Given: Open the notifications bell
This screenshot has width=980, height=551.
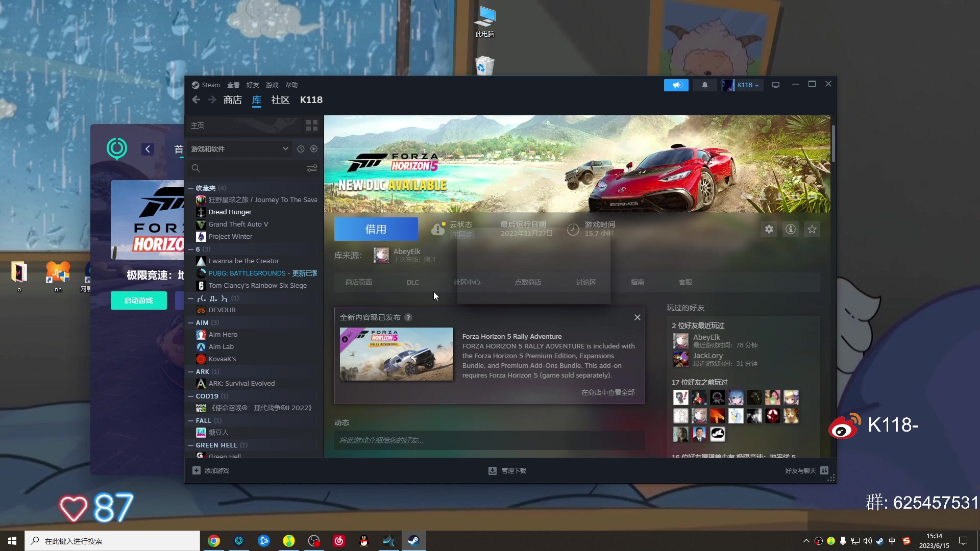Looking at the screenshot, I should 704,85.
